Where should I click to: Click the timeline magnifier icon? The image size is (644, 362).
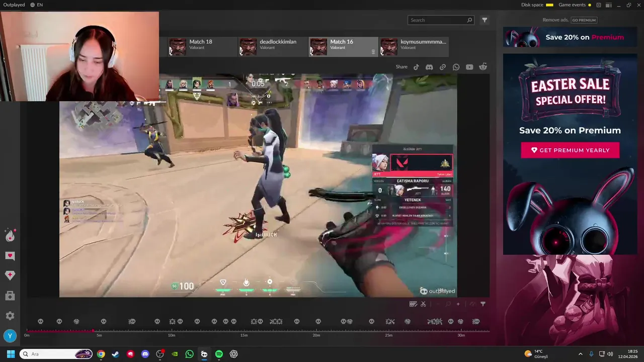pos(448,304)
